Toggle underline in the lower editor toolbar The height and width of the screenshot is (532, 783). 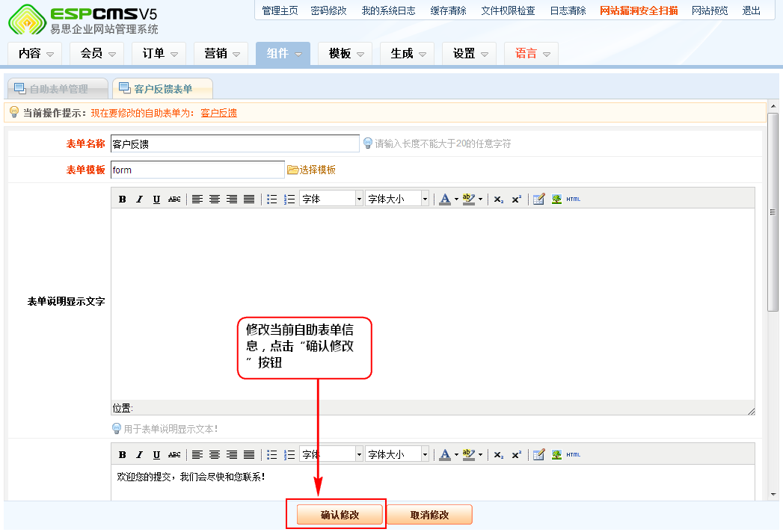click(156, 454)
